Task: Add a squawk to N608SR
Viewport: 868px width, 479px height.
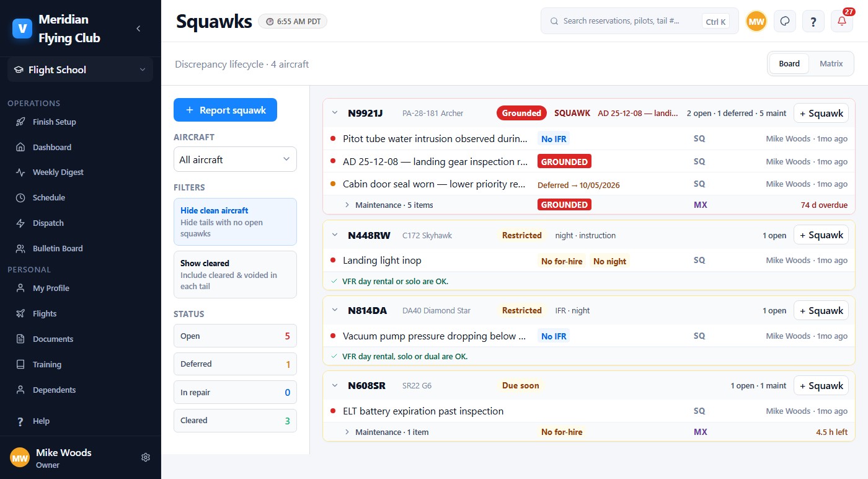Action: coord(821,385)
